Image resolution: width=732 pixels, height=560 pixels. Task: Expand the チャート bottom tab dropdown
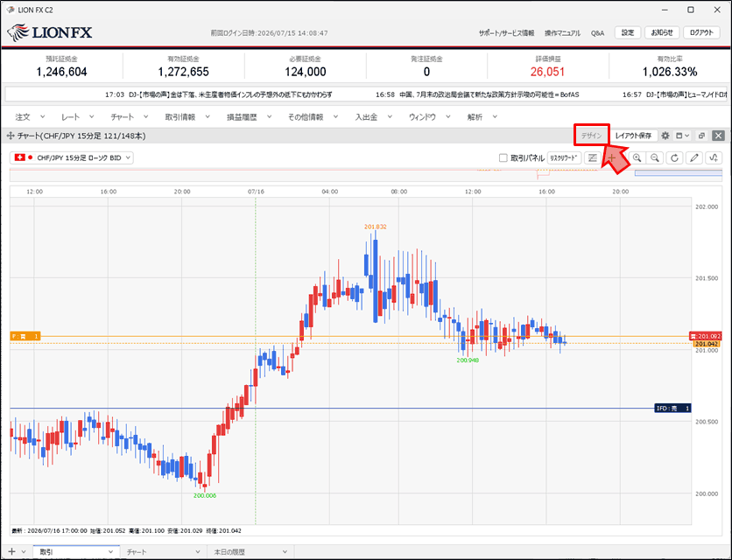click(198, 551)
